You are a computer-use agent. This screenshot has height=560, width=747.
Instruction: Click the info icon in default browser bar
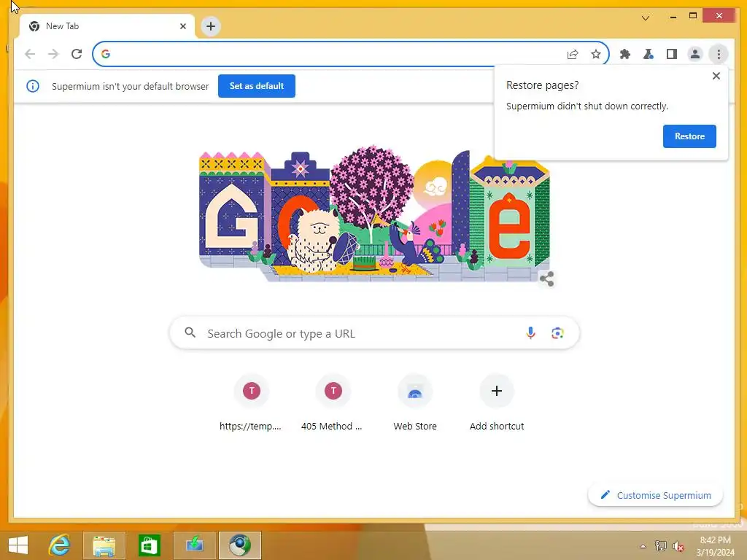click(32, 86)
